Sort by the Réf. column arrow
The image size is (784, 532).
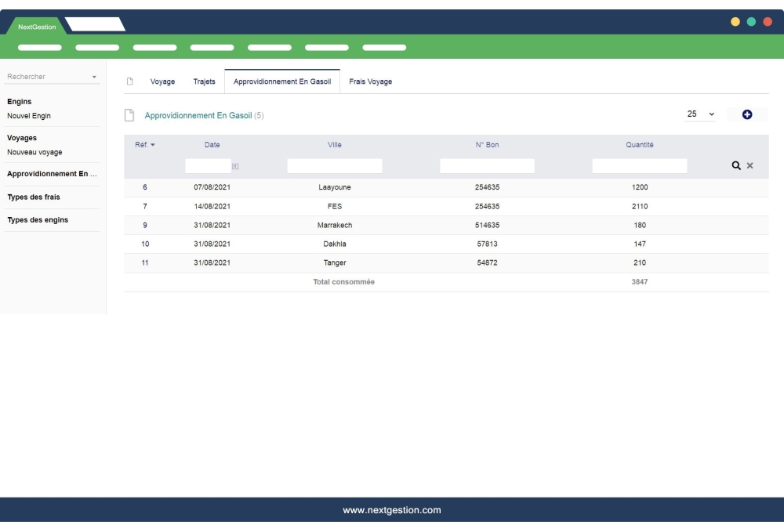(x=153, y=145)
